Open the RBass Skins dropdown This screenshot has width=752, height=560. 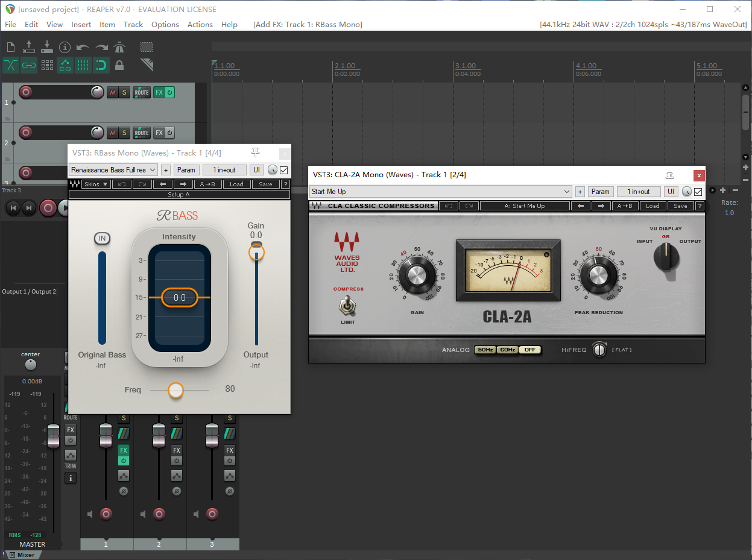tap(96, 184)
